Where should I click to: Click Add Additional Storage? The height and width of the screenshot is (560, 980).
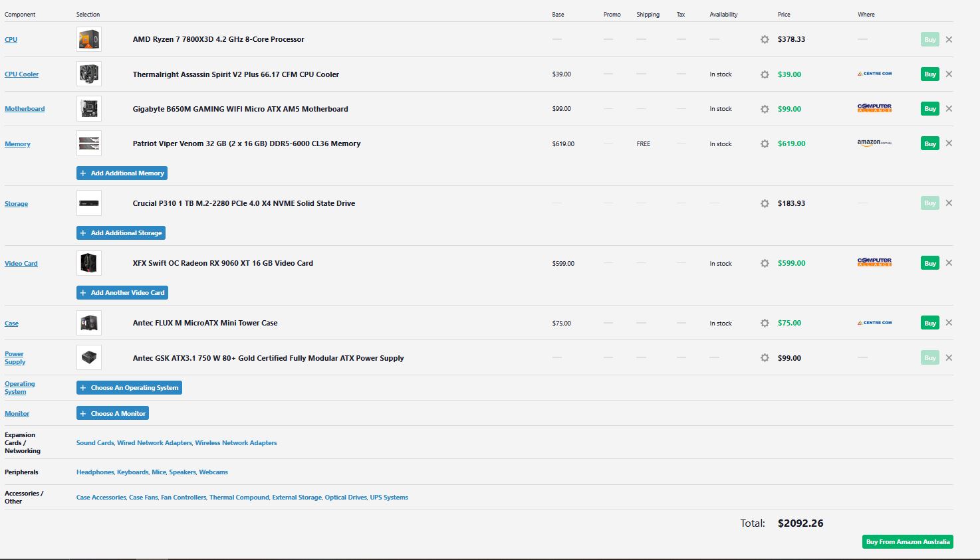(x=121, y=233)
